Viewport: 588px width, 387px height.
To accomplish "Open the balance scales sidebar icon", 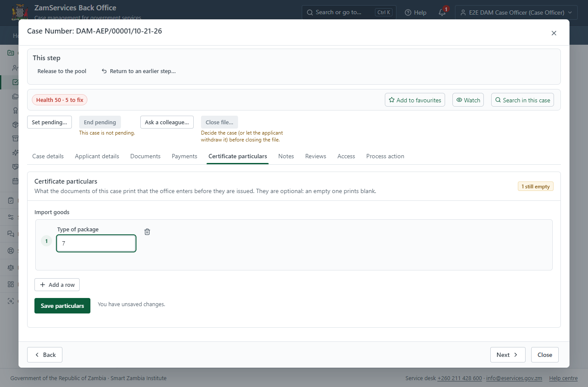I will click(x=11, y=267).
